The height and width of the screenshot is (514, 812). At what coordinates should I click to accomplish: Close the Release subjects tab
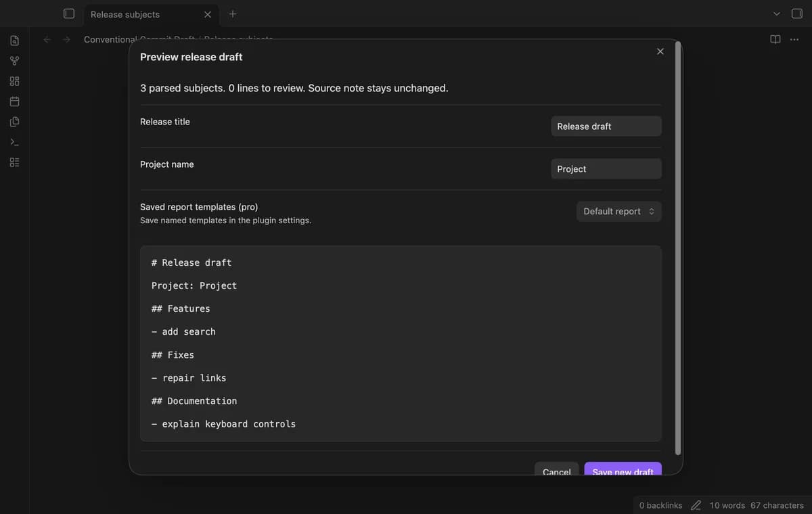coord(208,14)
